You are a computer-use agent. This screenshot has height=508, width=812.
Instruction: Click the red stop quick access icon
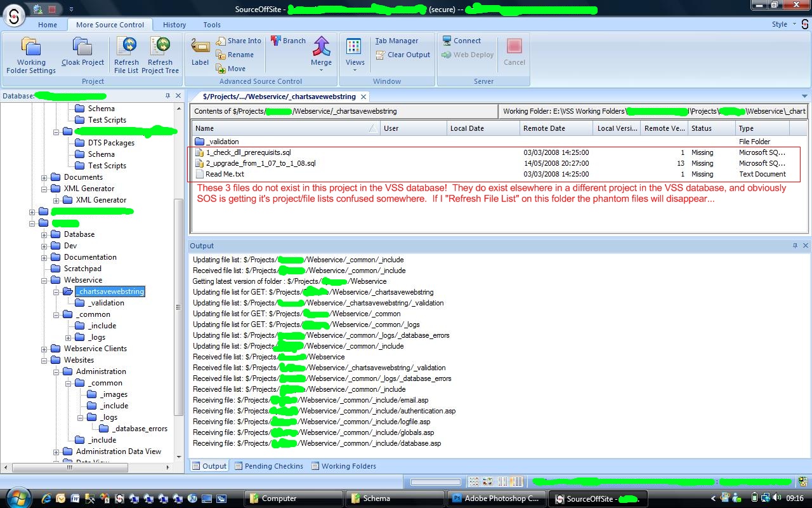tap(52, 9)
